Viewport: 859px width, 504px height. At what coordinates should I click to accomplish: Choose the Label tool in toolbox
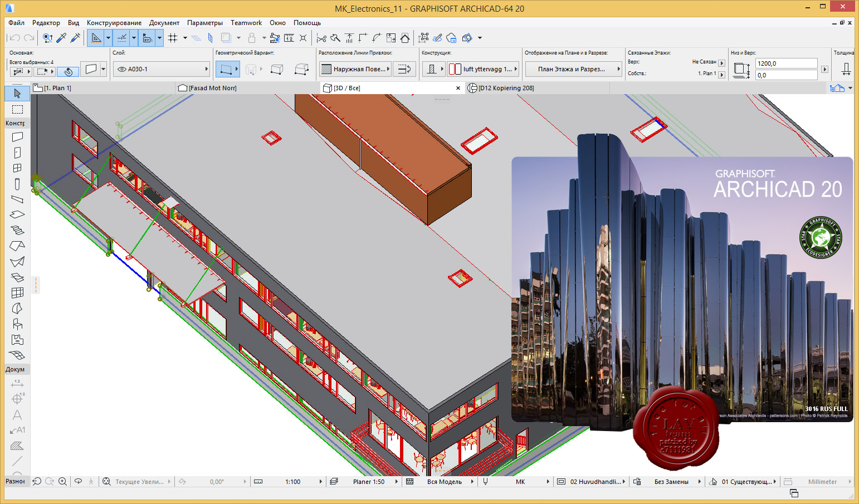[x=17, y=430]
